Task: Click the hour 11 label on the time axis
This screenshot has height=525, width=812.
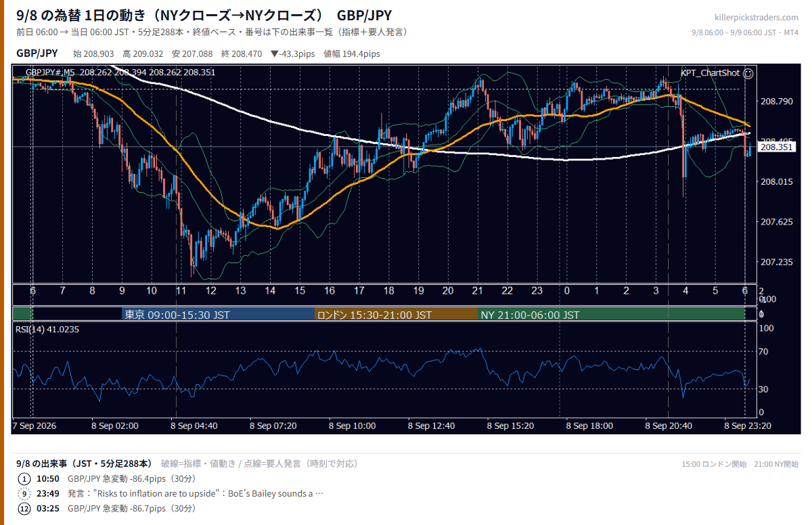Action: [181, 291]
